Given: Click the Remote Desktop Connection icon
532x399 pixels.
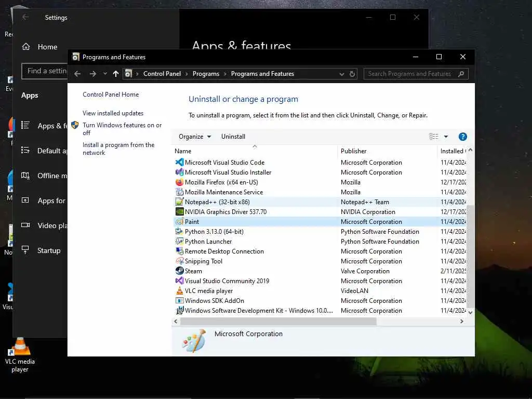Looking at the screenshot, I should point(179,251).
